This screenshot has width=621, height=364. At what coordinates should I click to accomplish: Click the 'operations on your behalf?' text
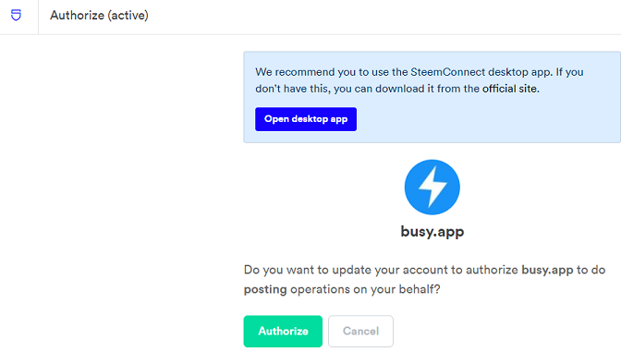click(365, 289)
